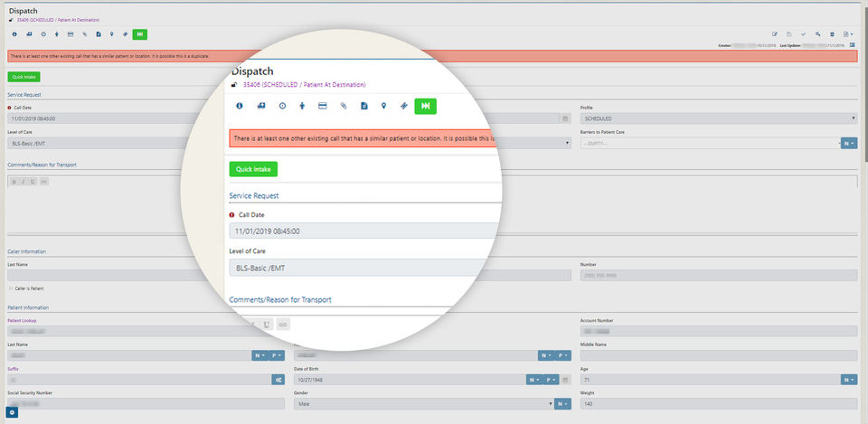The width and height of the screenshot is (868, 424).
Task: Click the Suffix label link
Action: [x=13, y=369]
